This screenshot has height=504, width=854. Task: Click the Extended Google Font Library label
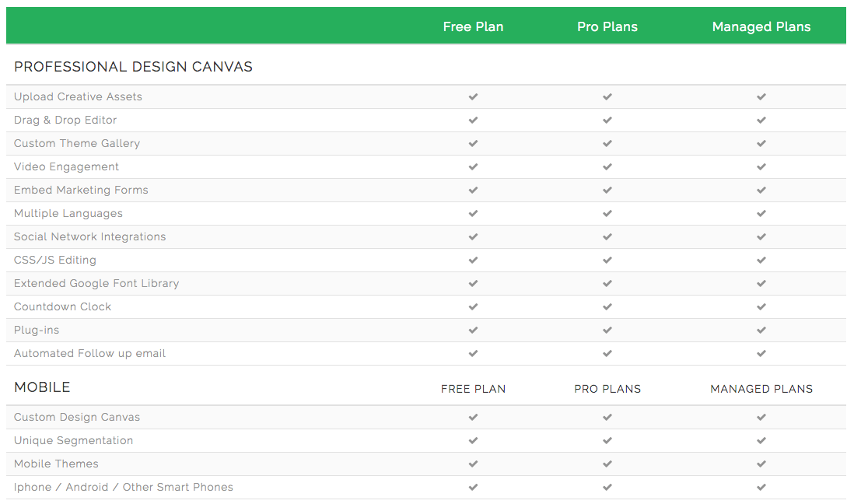[x=96, y=283]
